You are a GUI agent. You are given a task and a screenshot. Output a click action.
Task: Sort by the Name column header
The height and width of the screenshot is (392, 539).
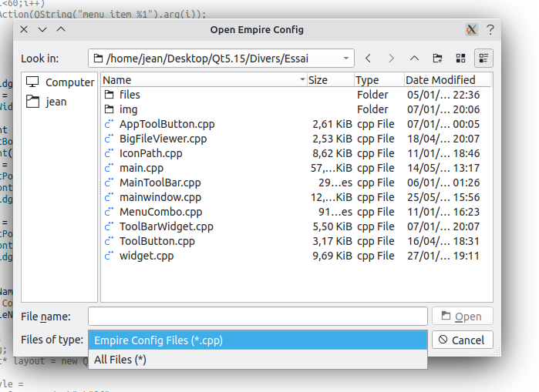pyautogui.click(x=204, y=80)
